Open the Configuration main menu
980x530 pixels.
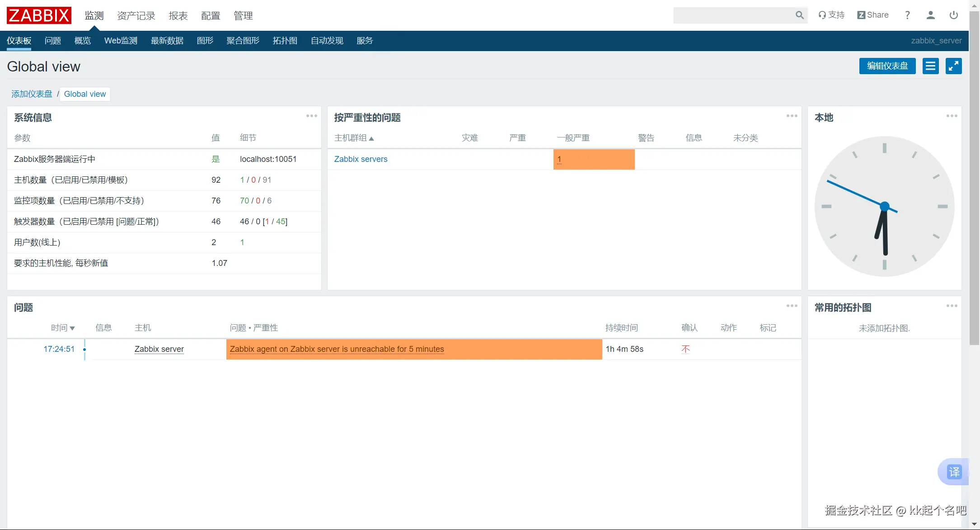point(211,16)
